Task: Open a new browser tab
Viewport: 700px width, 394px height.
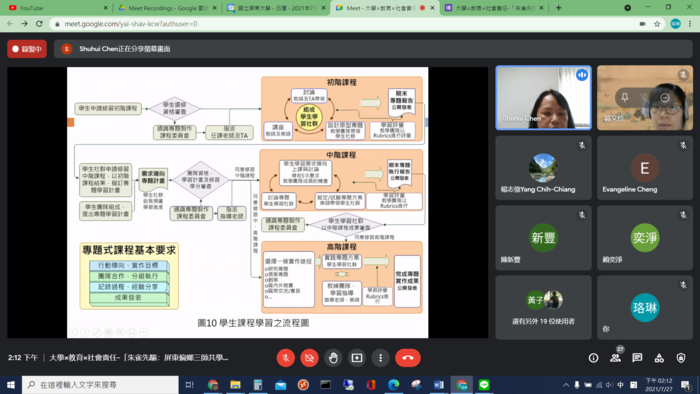Action: point(558,8)
